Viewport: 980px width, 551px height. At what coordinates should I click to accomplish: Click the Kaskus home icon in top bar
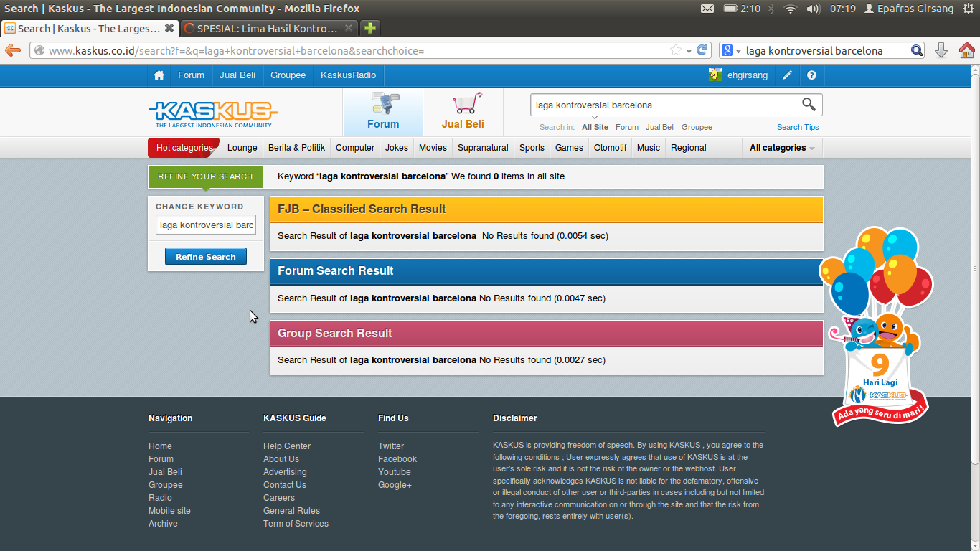[x=159, y=75]
